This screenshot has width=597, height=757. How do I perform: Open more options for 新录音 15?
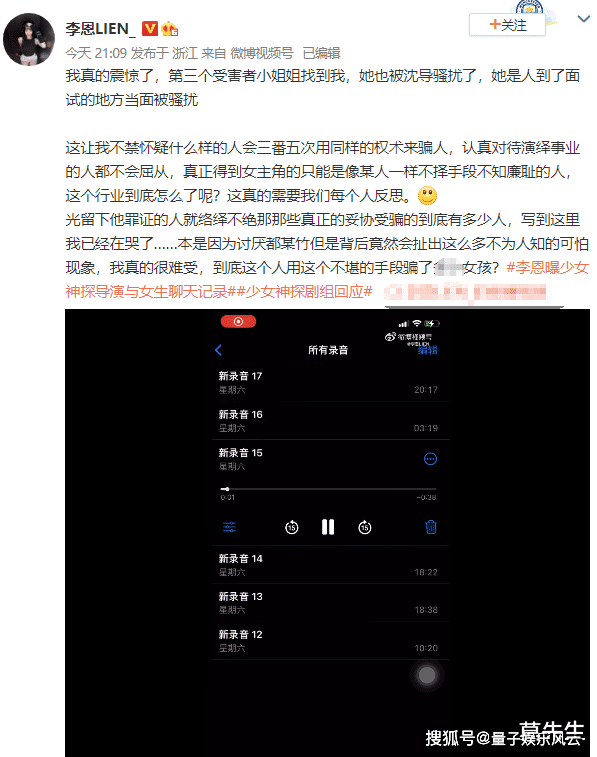click(x=430, y=459)
